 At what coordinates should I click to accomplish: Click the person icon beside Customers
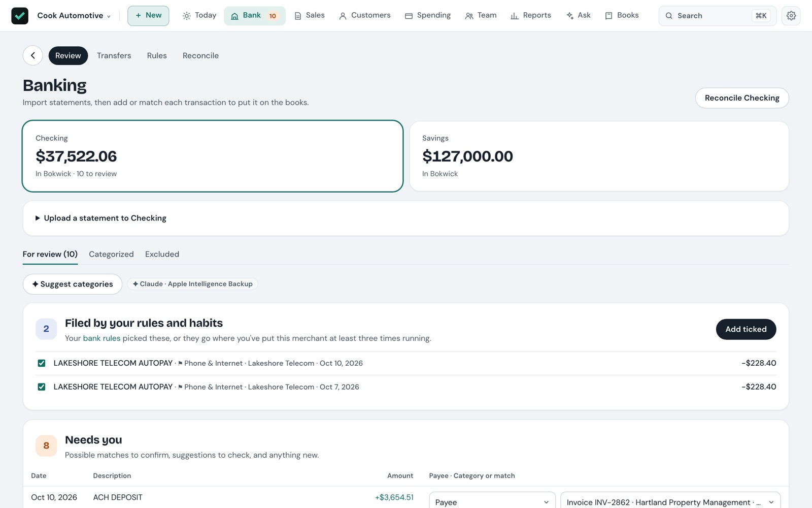(x=343, y=16)
